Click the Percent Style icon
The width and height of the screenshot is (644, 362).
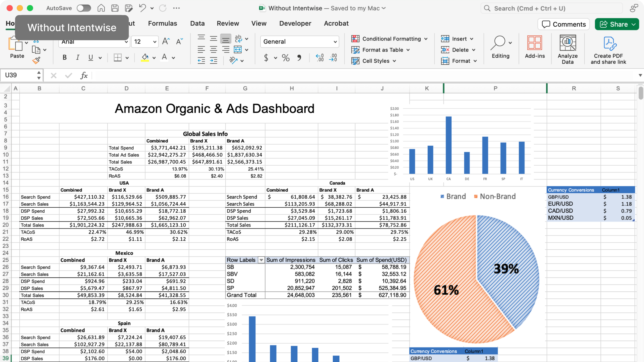[x=286, y=58]
